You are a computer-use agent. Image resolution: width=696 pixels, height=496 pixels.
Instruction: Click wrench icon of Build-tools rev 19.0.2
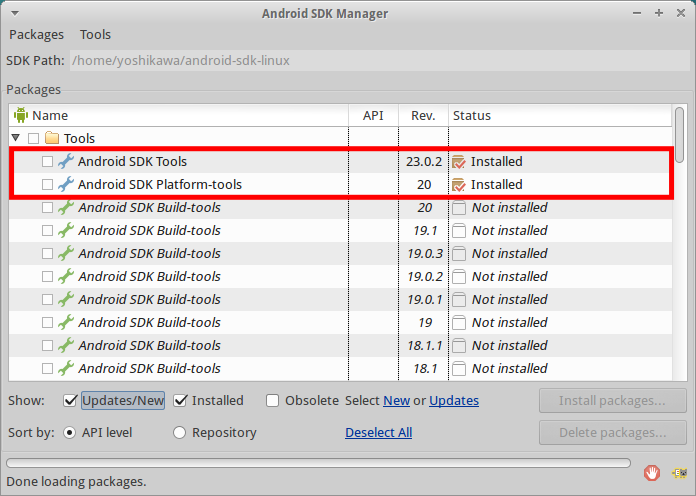[66, 277]
